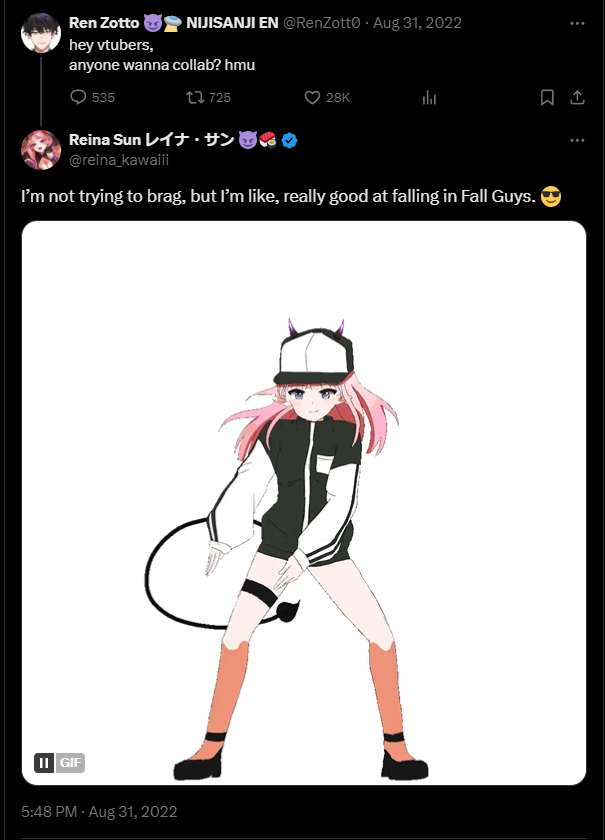
Task: Click the 5:48 PM timestamp link
Action: click(x=49, y=811)
